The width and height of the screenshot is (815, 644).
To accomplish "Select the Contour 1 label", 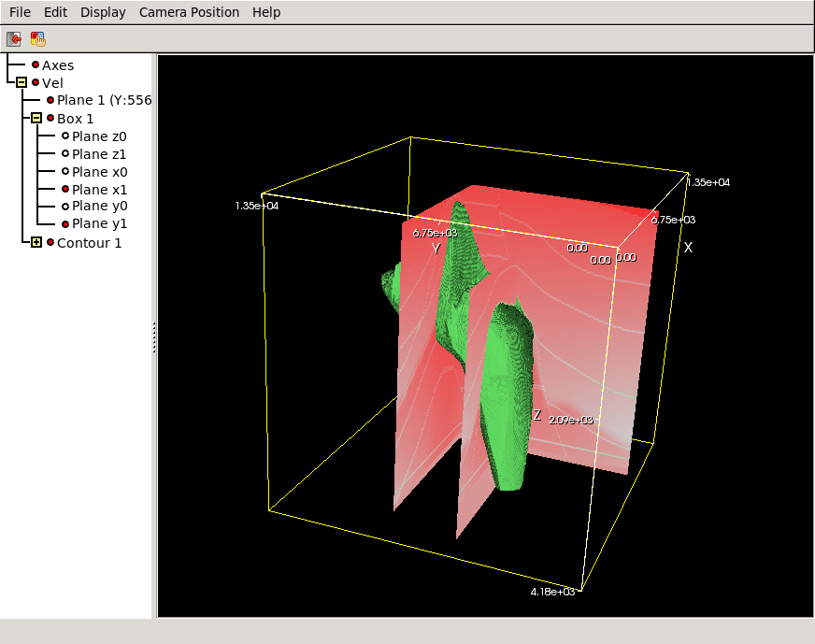I will point(90,243).
